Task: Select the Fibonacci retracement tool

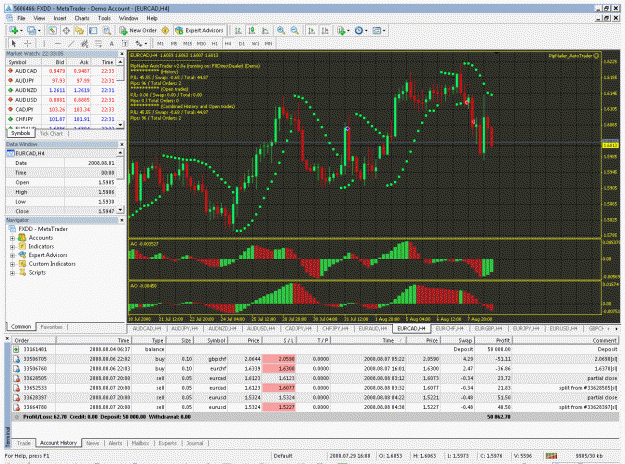Action: pyautogui.click(x=98, y=43)
